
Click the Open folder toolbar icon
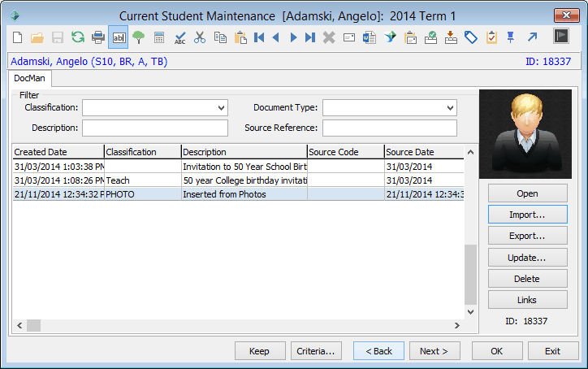(37, 37)
